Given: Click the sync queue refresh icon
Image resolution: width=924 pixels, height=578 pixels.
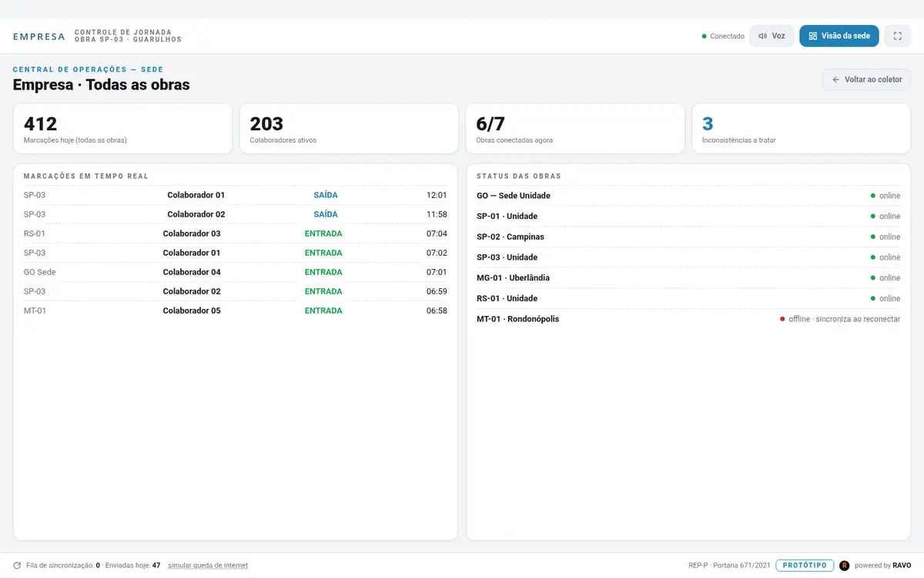Looking at the screenshot, I should pos(17,566).
